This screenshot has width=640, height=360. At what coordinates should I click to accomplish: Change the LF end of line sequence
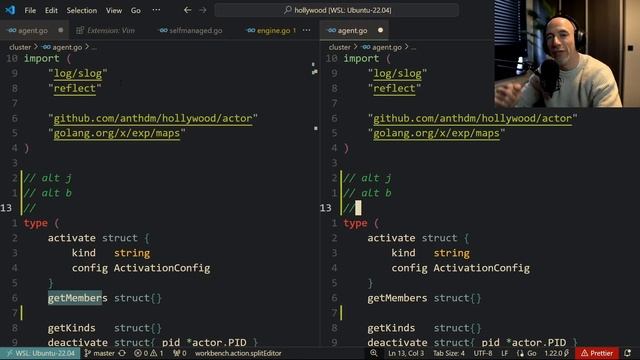[504, 353]
